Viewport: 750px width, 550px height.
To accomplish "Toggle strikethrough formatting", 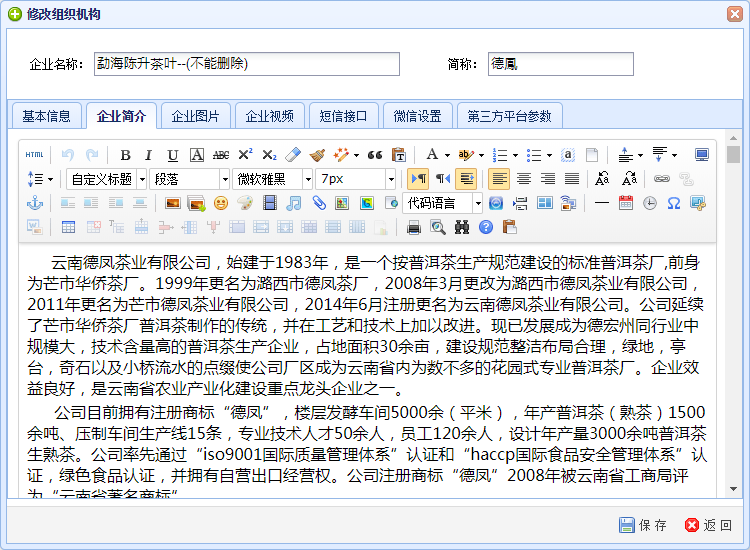I will tap(221, 155).
